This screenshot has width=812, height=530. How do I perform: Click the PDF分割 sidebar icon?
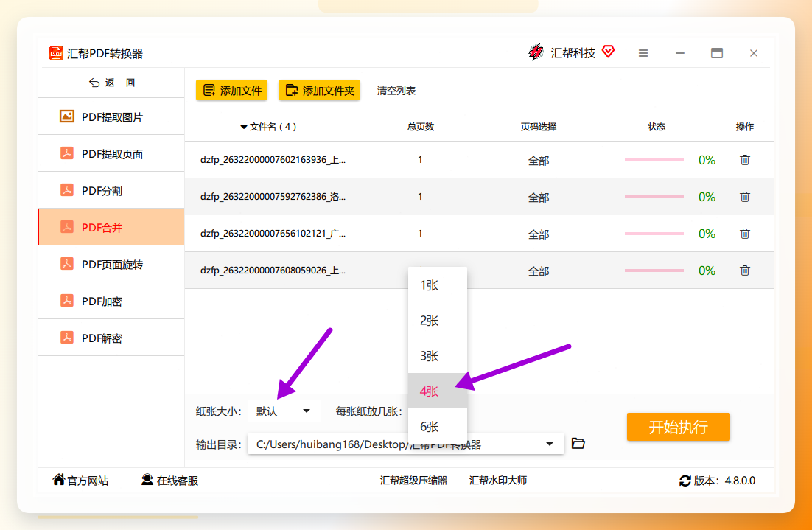click(x=67, y=190)
